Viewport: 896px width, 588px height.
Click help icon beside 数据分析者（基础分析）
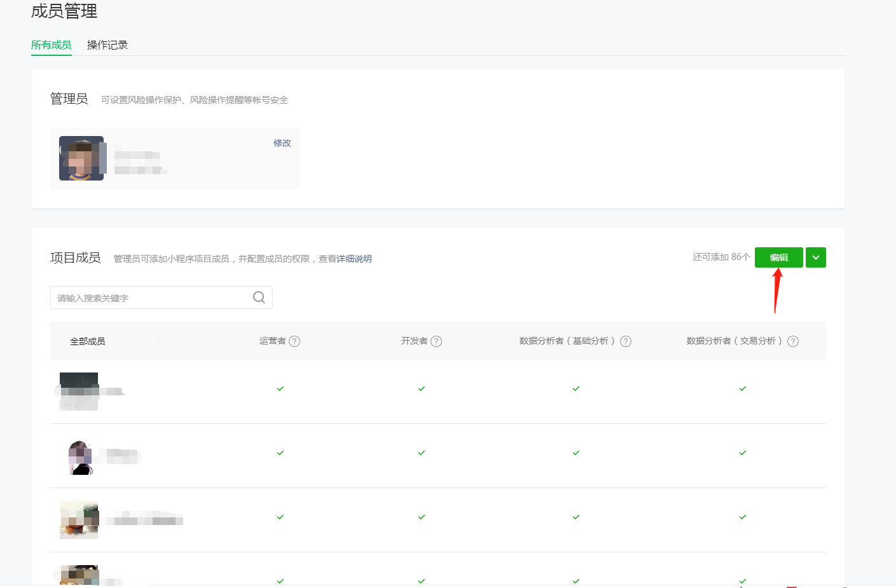(626, 341)
